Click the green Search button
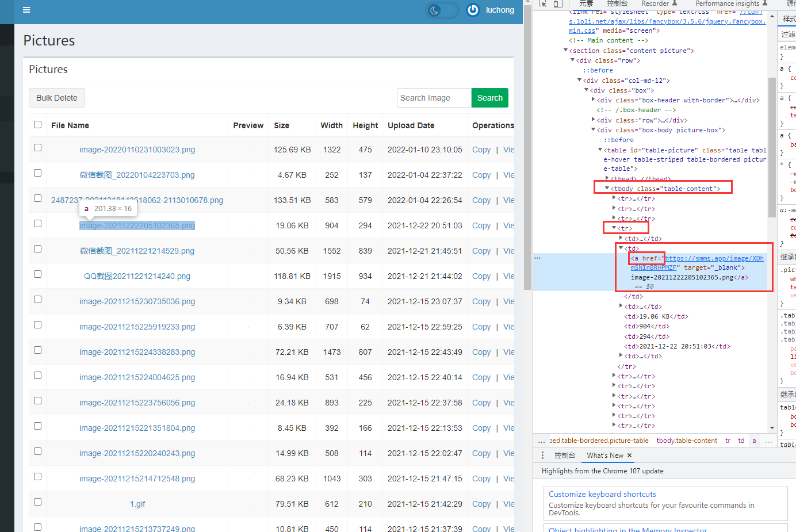The height and width of the screenshot is (532, 796). click(x=490, y=98)
